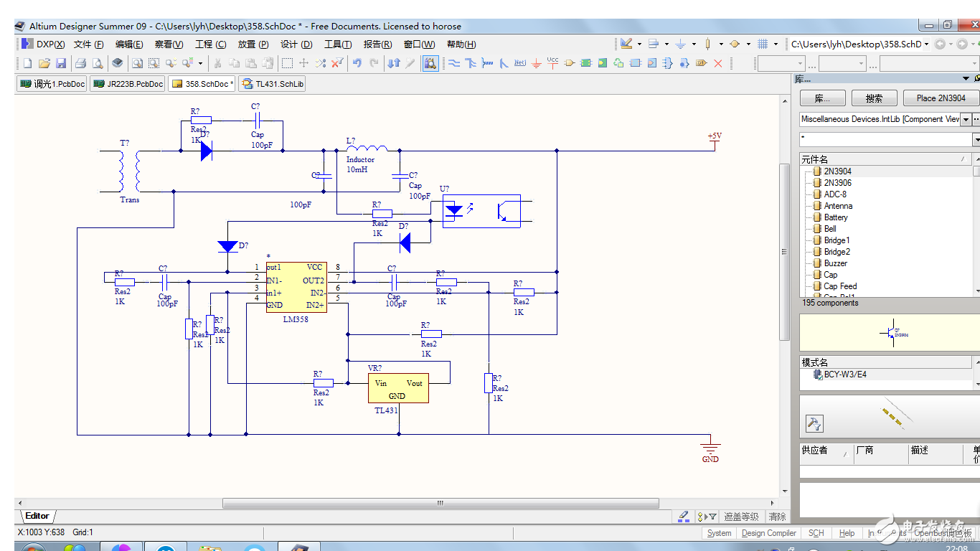Print the document with the printer icon
The height and width of the screenshot is (551, 980).
(x=81, y=63)
